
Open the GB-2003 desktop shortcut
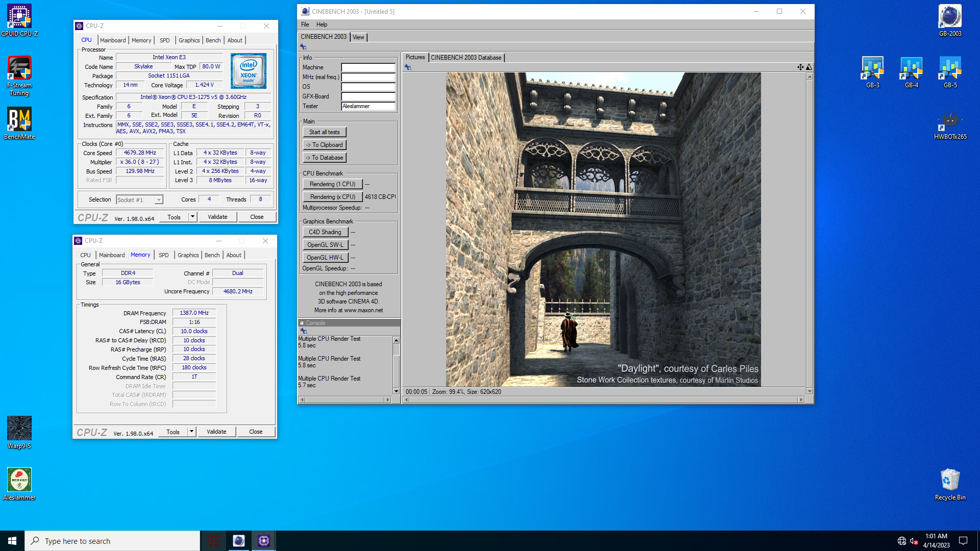point(950,20)
